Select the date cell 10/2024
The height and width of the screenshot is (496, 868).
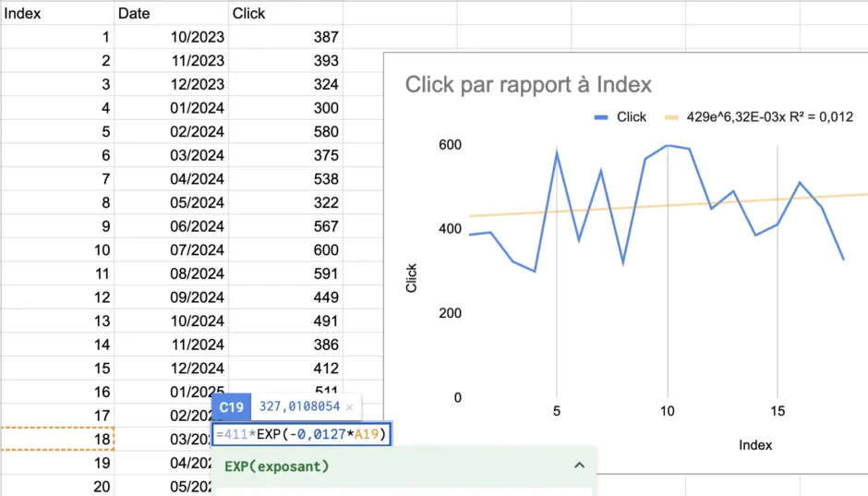171,321
